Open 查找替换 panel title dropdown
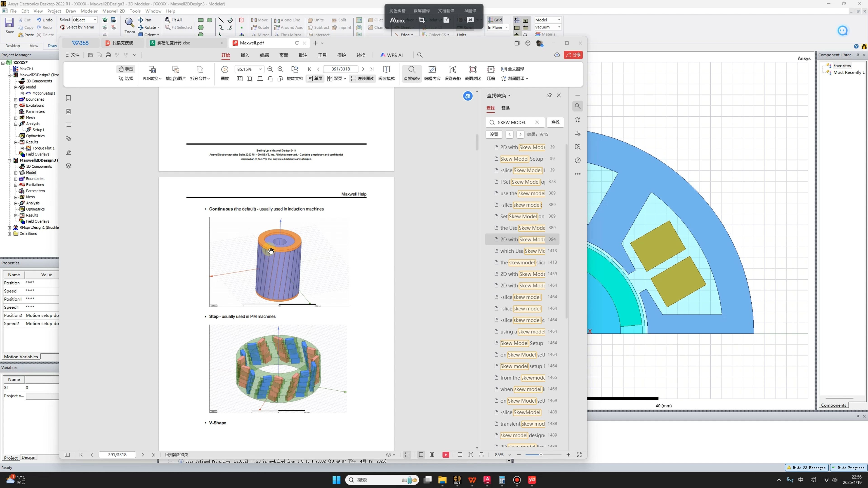The height and width of the screenshot is (488, 868). pyautogui.click(x=509, y=95)
